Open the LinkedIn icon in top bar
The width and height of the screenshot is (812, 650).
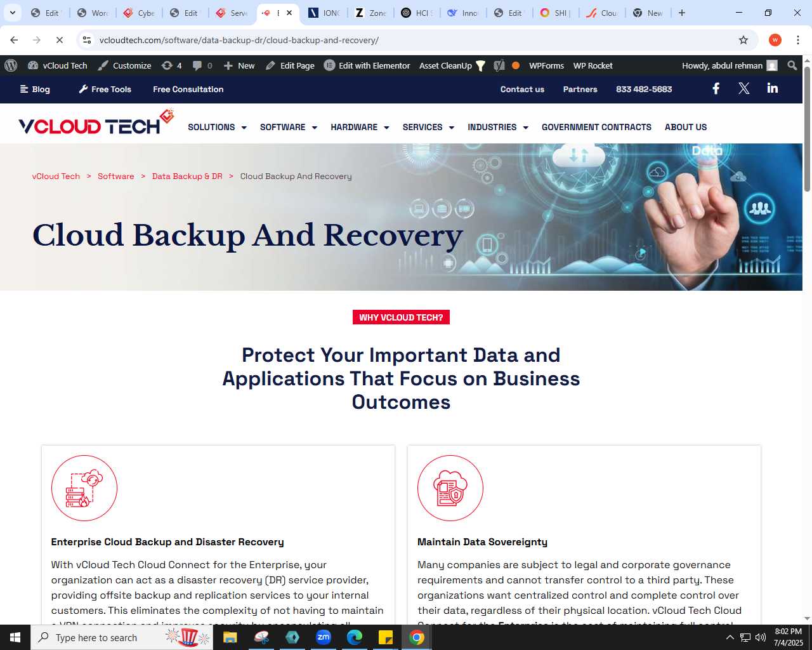click(772, 88)
